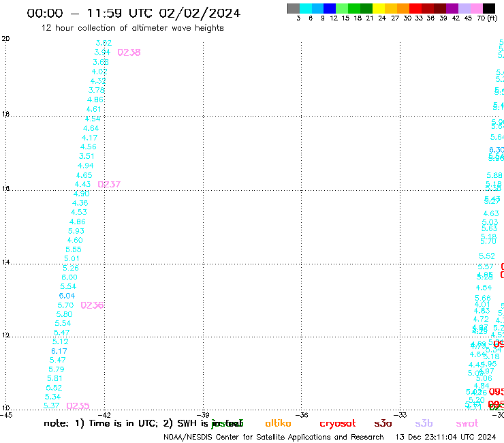This screenshot has height=443, width=504.
Task: Click the value 5.37 beside 0235
Action: [x=52, y=406]
